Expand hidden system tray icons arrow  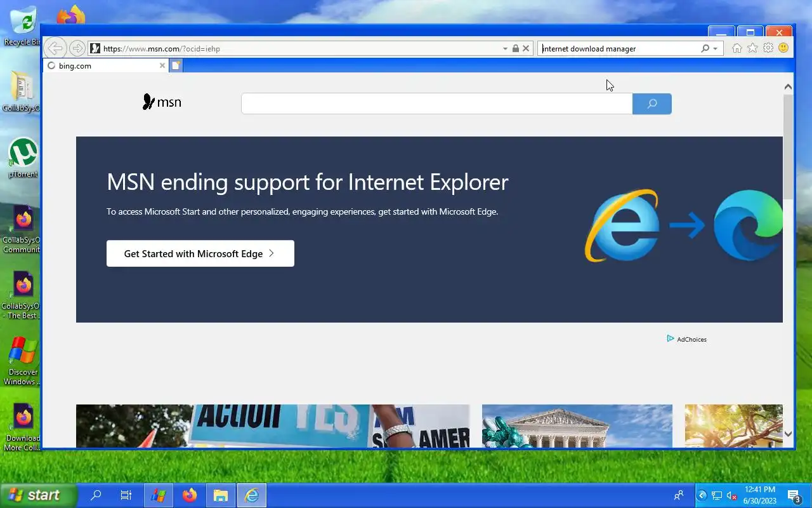coord(702,495)
